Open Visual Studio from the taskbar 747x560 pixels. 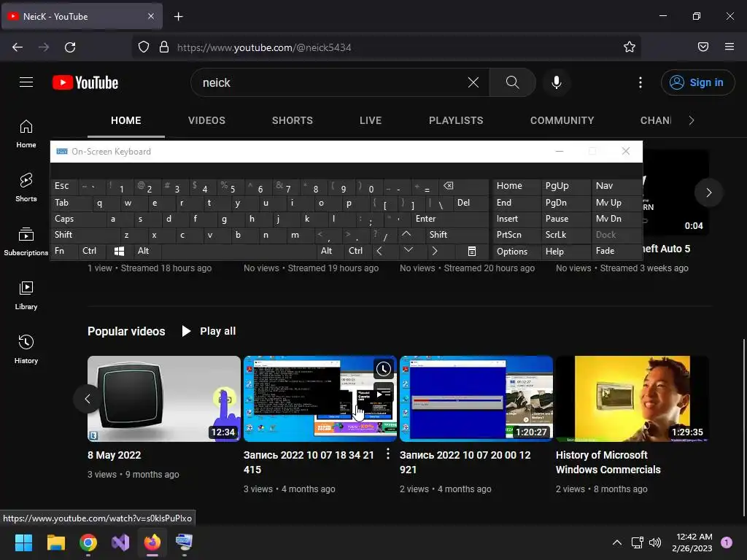[120, 542]
